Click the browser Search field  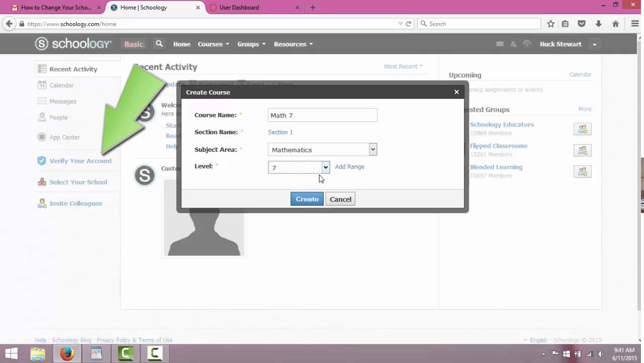click(x=479, y=24)
